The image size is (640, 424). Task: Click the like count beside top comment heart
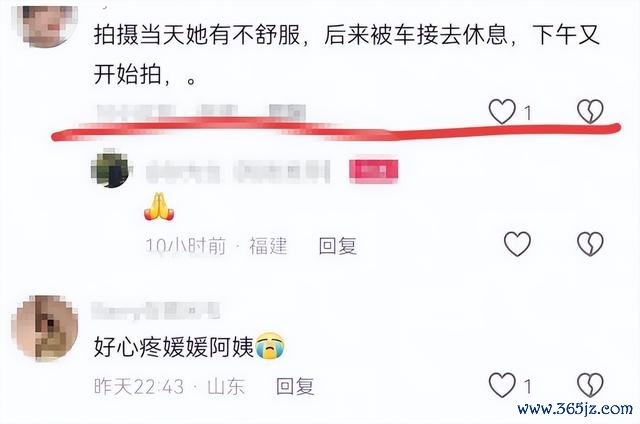(x=527, y=113)
